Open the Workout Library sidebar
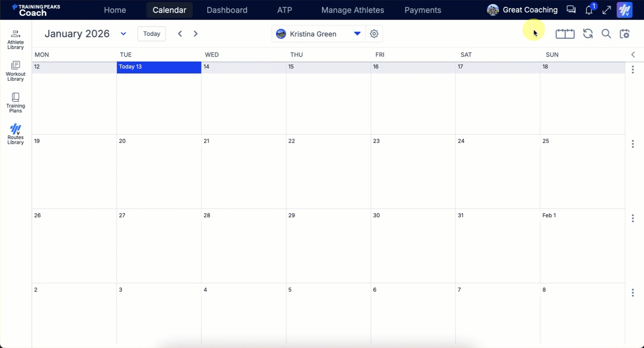 click(x=15, y=71)
